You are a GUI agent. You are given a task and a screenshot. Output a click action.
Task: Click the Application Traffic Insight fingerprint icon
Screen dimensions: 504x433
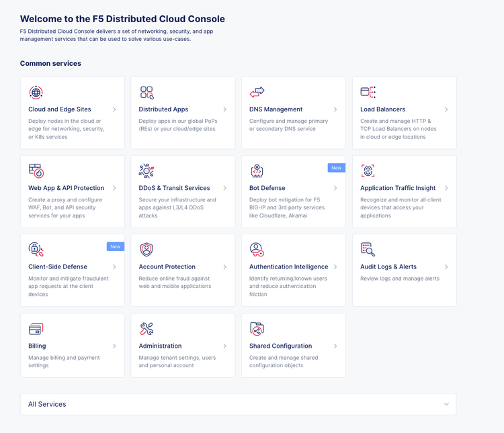[368, 171]
